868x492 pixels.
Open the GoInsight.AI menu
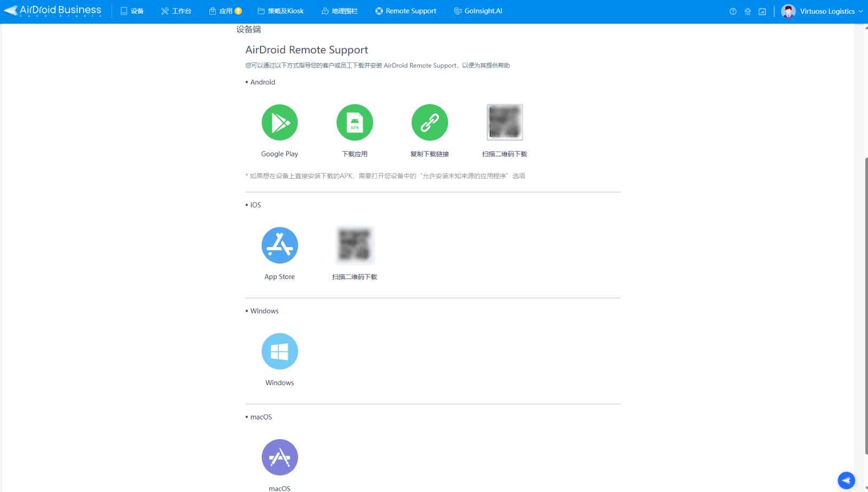[478, 11]
